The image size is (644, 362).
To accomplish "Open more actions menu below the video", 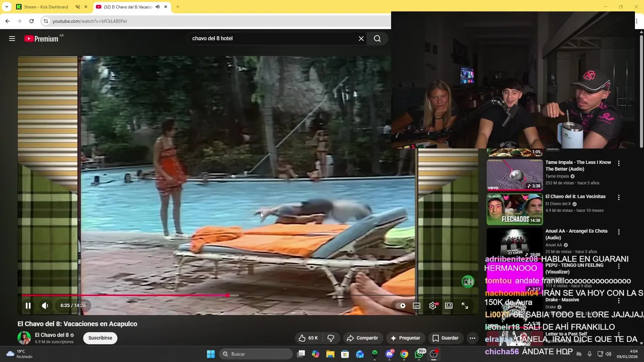I will (472, 338).
